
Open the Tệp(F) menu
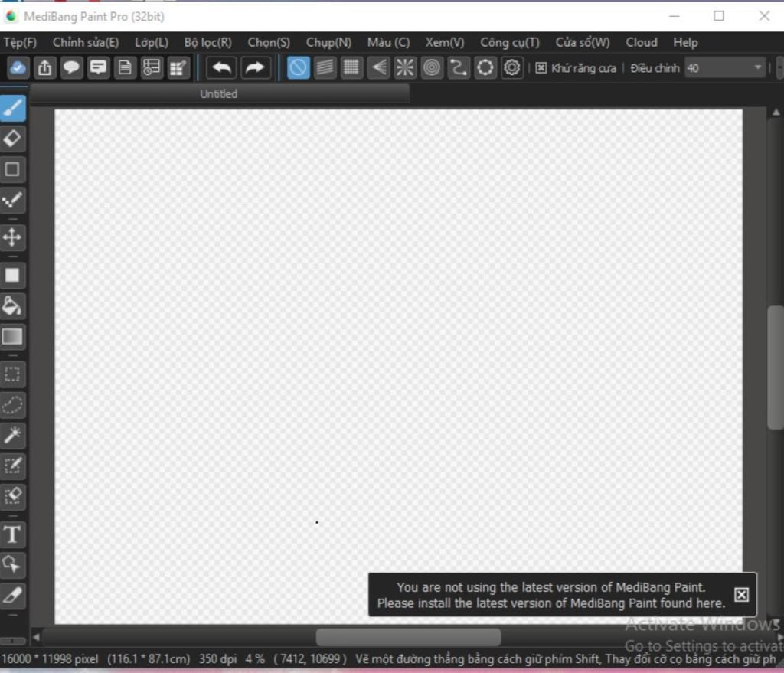pyautogui.click(x=21, y=43)
